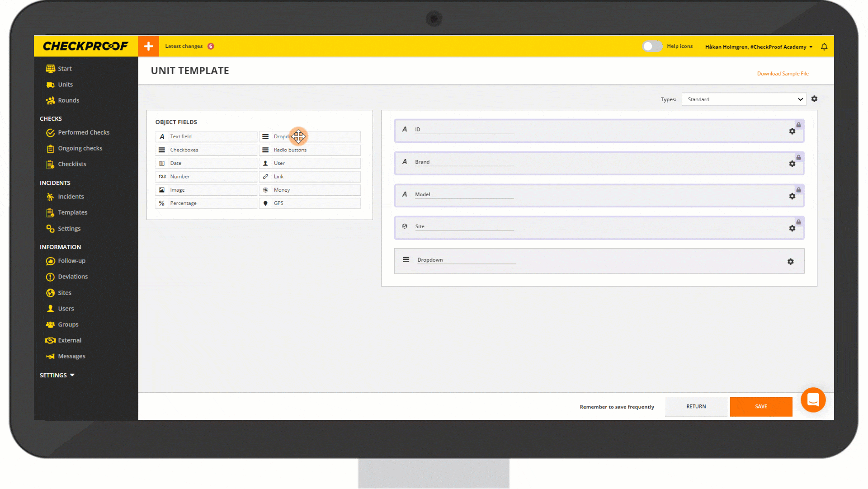Image resolution: width=868 pixels, height=489 pixels.
Task: Go to Performed Checks in sidebar
Action: tap(83, 132)
